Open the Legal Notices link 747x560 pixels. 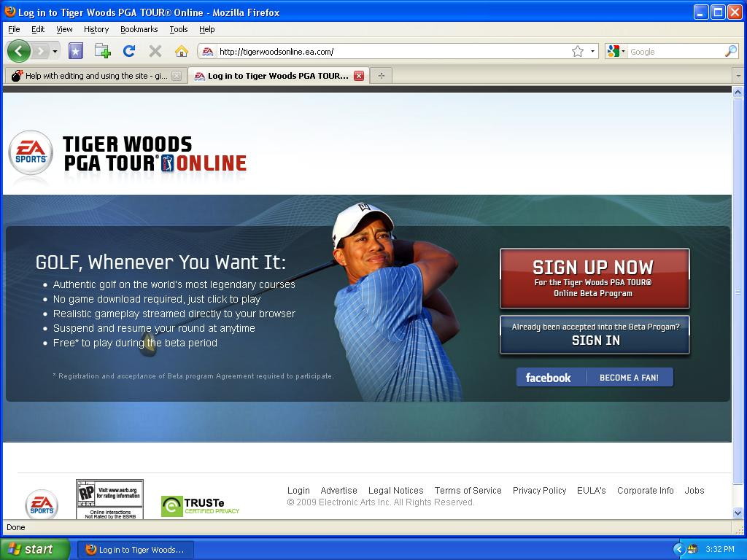pyautogui.click(x=395, y=491)
